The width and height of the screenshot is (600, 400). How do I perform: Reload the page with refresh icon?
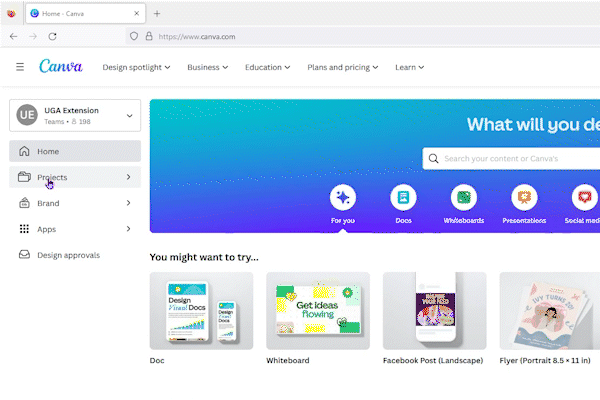coord(52,36)
